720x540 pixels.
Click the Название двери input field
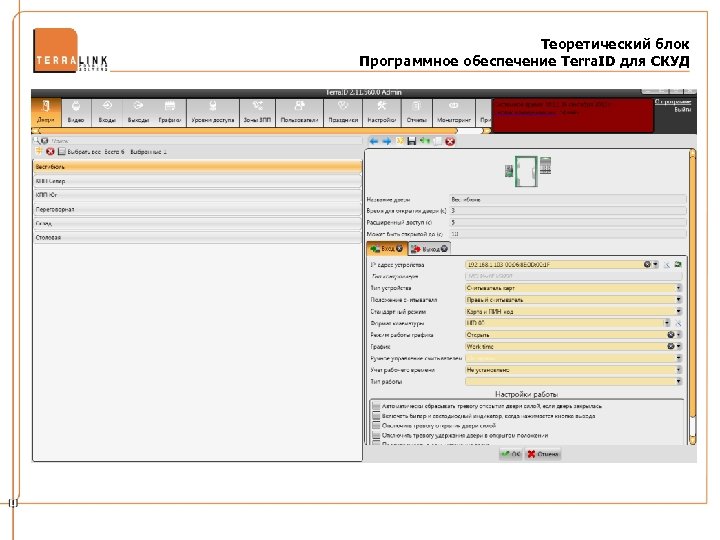pyautogui.click(x=568, y=199)
